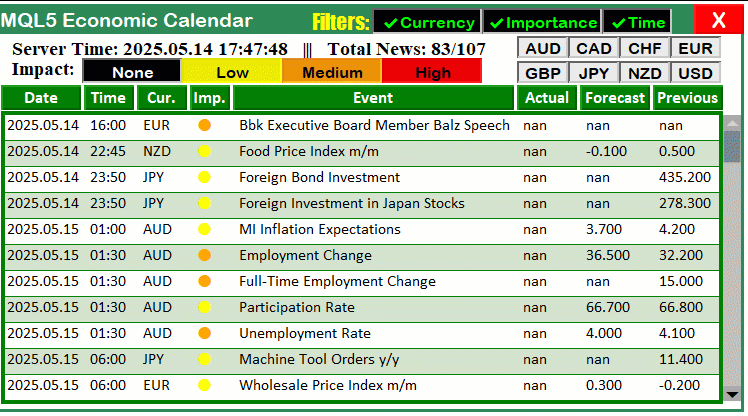Click the orange dot for Employment Change
This screenshot has height=416, width=748.
click(x=205, y=255)
